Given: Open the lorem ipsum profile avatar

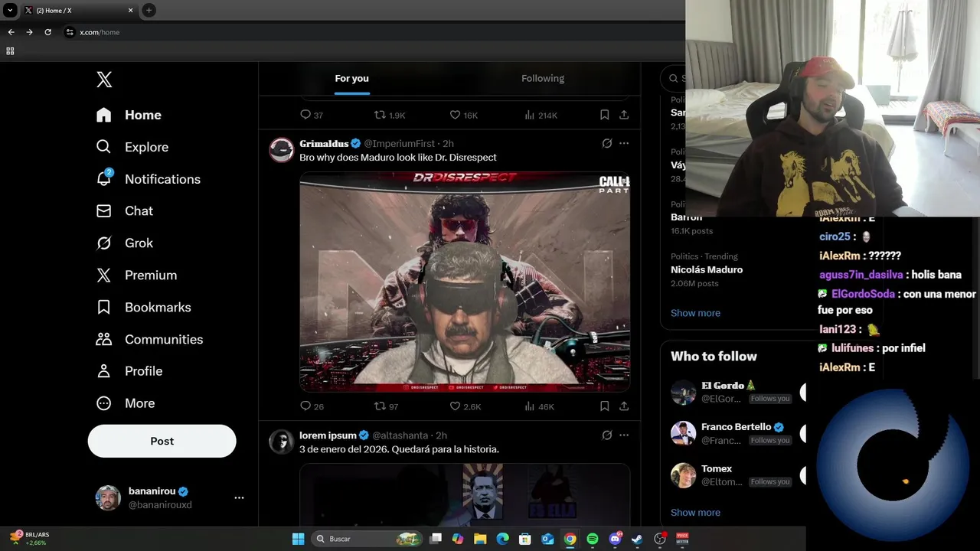Looking at the screenshot, I should tap(281, 442).
